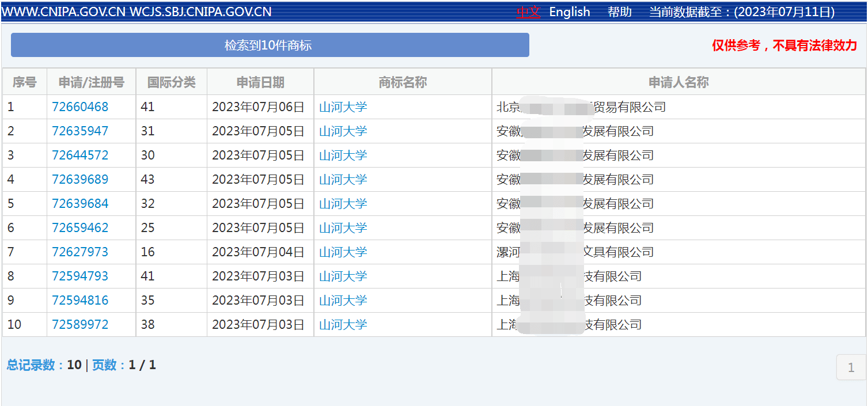
Task: Select application number 72659462
Action: tap(80, 228)
